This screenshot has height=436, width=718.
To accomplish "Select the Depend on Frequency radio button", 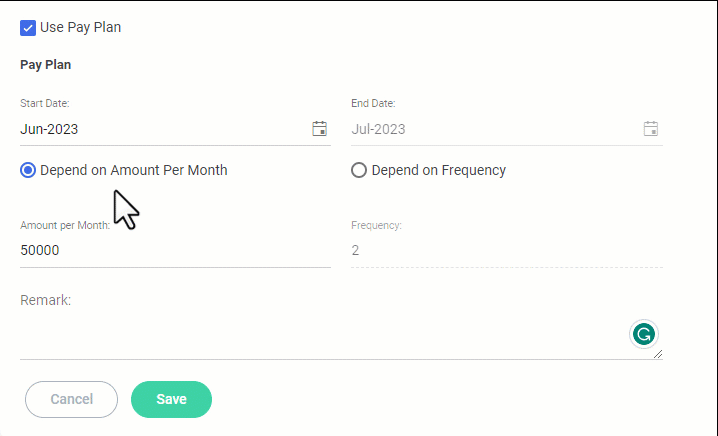I will [x=359, y=170].
